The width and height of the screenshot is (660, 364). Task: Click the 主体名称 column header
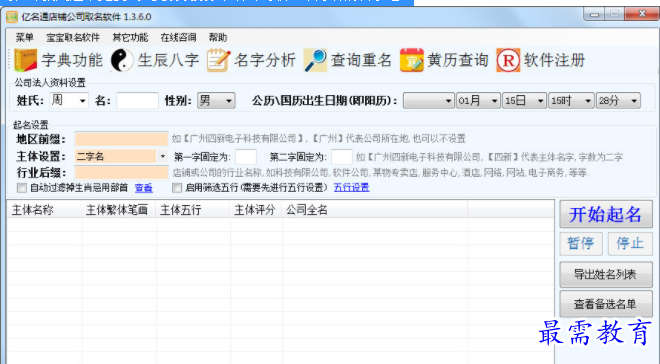pos(44,210)
